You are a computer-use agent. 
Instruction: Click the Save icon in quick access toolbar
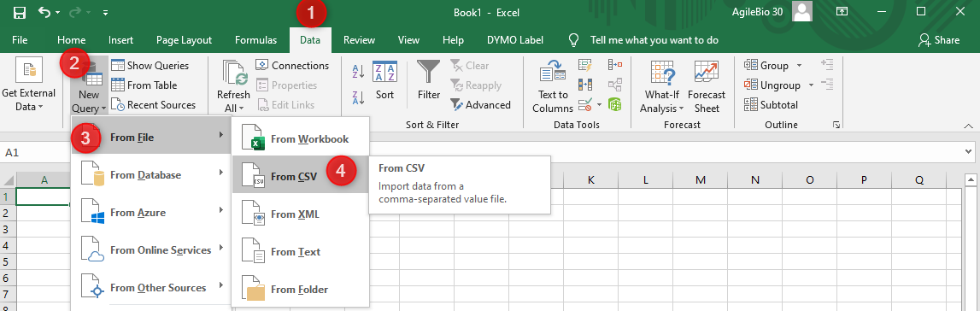(20, 12)
